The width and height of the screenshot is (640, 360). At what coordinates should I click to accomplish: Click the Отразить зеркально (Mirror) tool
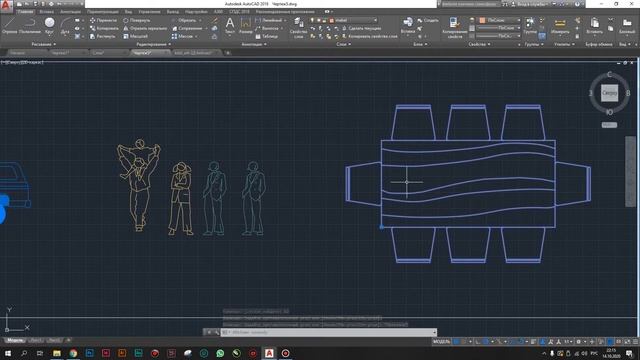click(145, 28)
